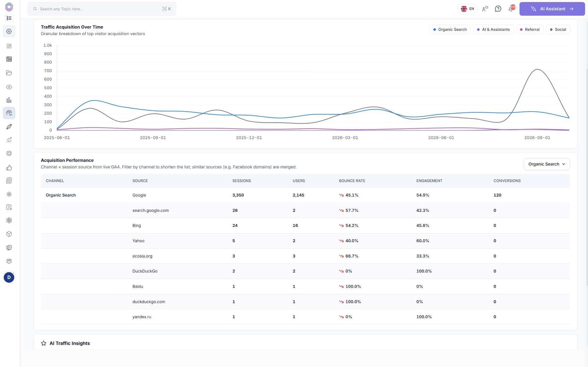
Task: Open the team people icon in sidebar
Action: (x=9, y=261)
